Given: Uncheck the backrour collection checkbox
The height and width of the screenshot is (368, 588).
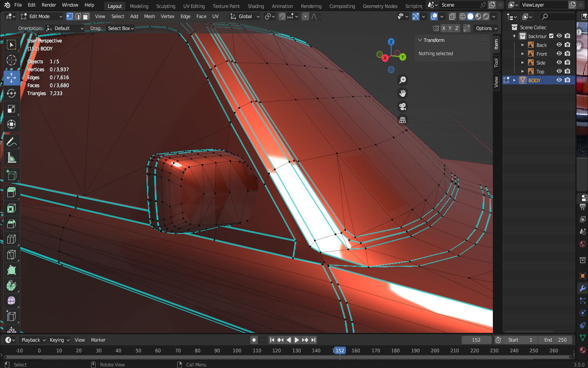Looking at the screenshot, I should 551,36.
